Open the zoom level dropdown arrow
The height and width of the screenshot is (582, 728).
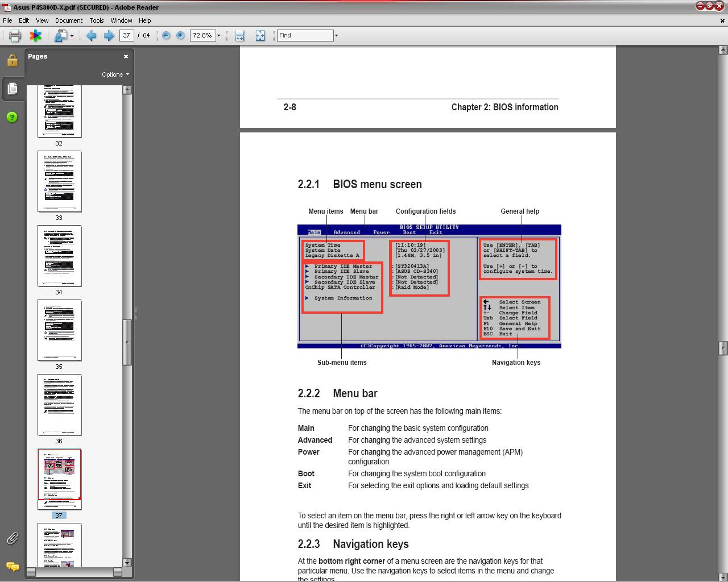[218, 35]
